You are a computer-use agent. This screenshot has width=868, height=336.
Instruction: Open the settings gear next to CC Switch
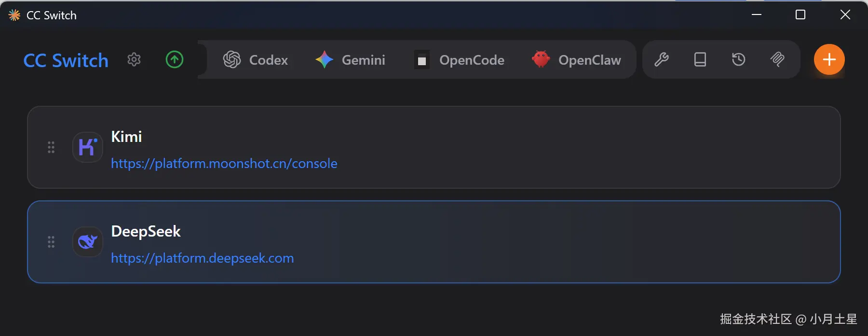pos(134,59)
